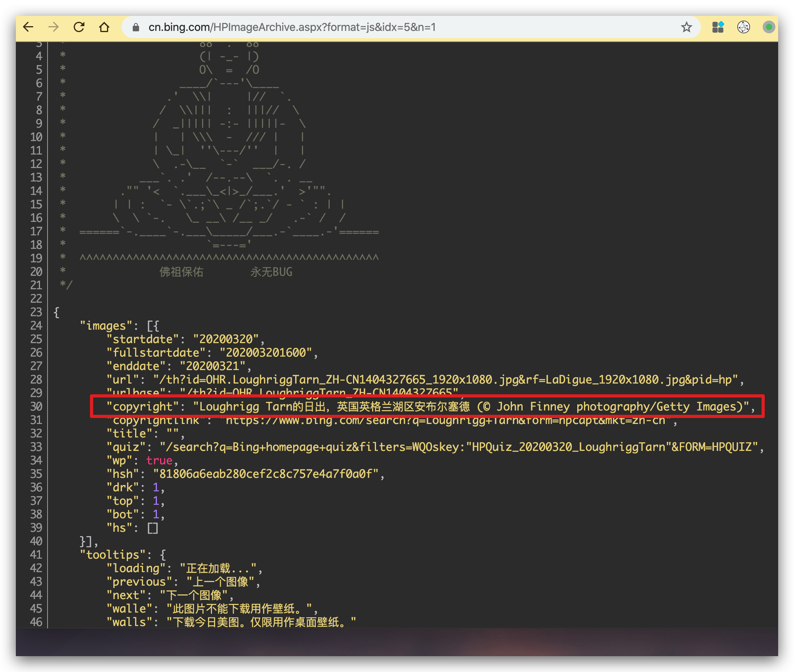794x672 pixels.
Task: Click the address bar URL text
Action: coord(292,27)
